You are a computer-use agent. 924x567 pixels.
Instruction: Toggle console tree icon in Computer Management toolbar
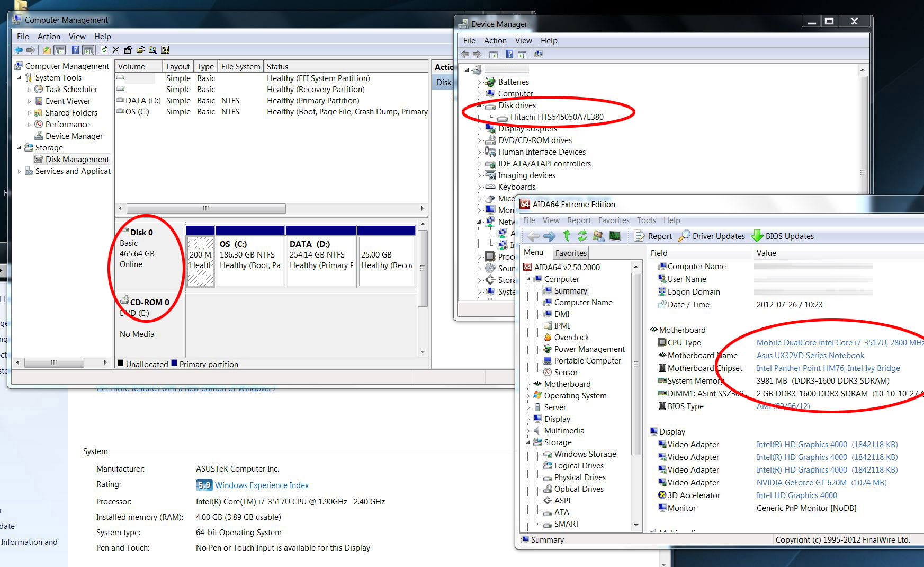tap(60, 50)
